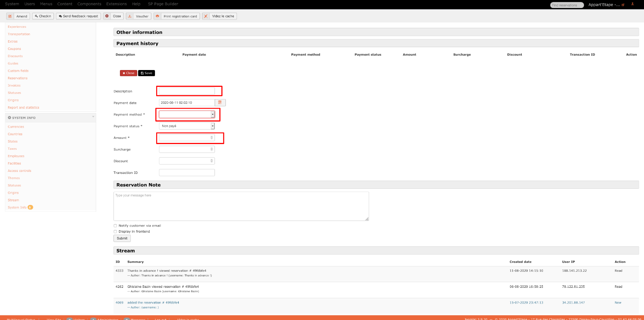Open the Payment method dropdown

(187, 114)
